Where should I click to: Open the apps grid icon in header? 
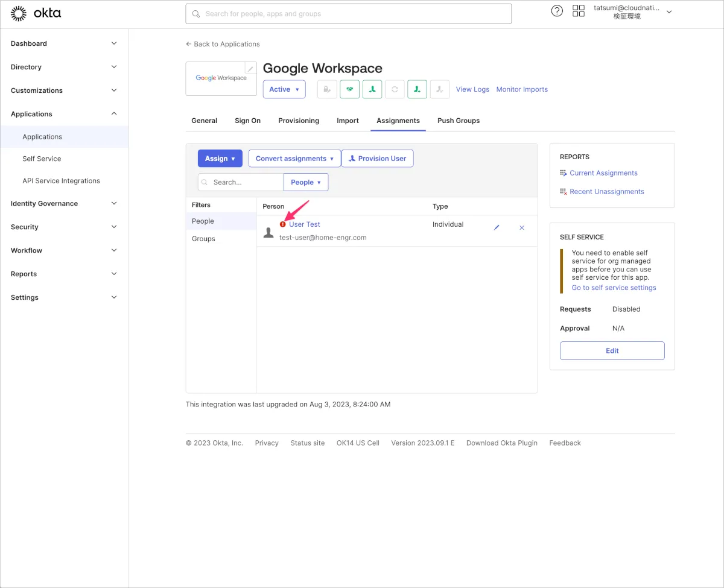(x=579, y=11)
